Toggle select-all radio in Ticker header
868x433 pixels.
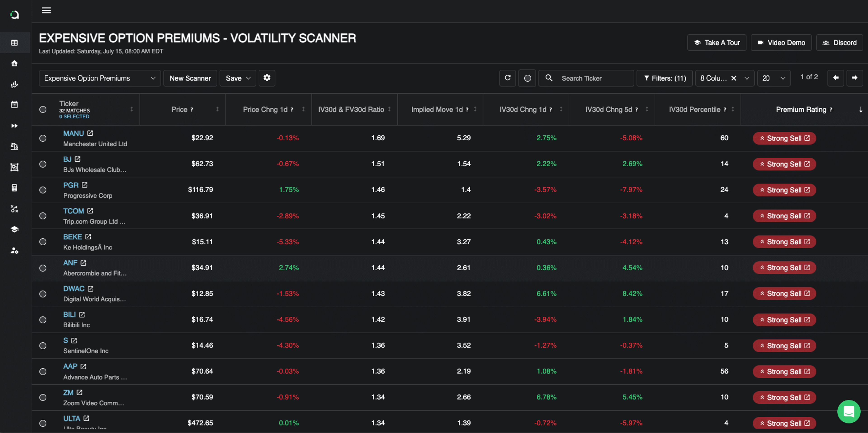43,110
